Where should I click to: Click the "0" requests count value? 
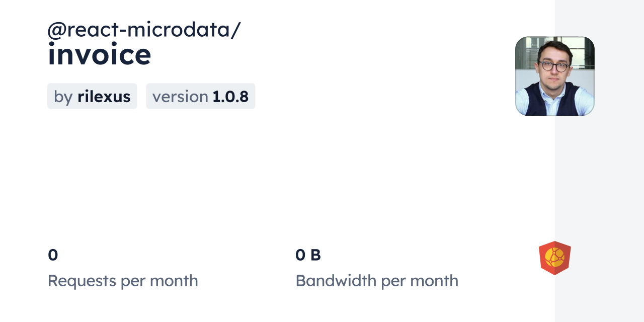(x=53, y=255)
